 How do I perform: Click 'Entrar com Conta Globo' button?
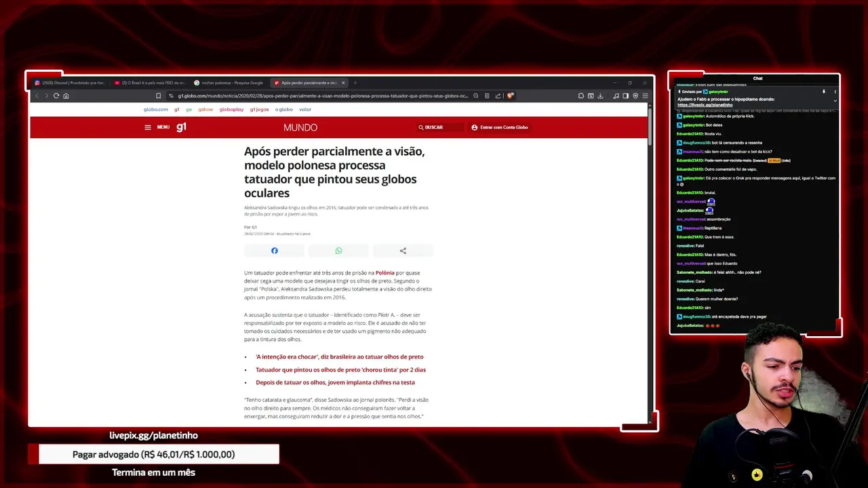pyautogui.click(x=500, y=127)
